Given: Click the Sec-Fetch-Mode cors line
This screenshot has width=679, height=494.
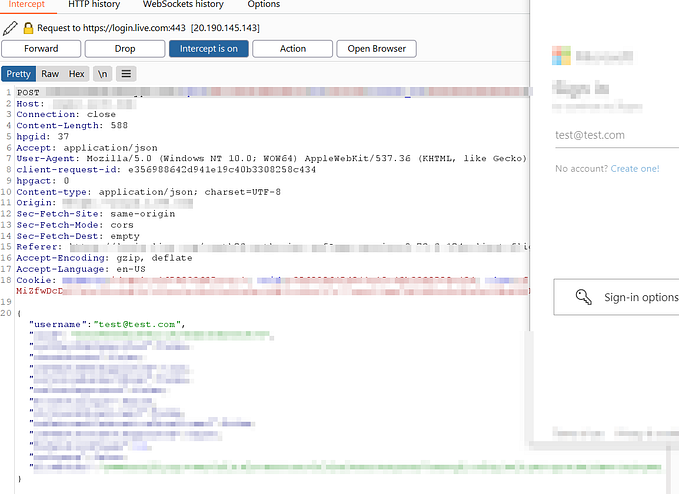Looking at the screenshot, I should coord(75,225).
